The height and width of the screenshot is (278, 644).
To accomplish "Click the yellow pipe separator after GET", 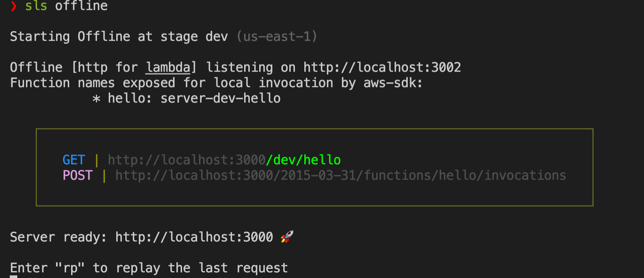I will (x=97, y=160).
